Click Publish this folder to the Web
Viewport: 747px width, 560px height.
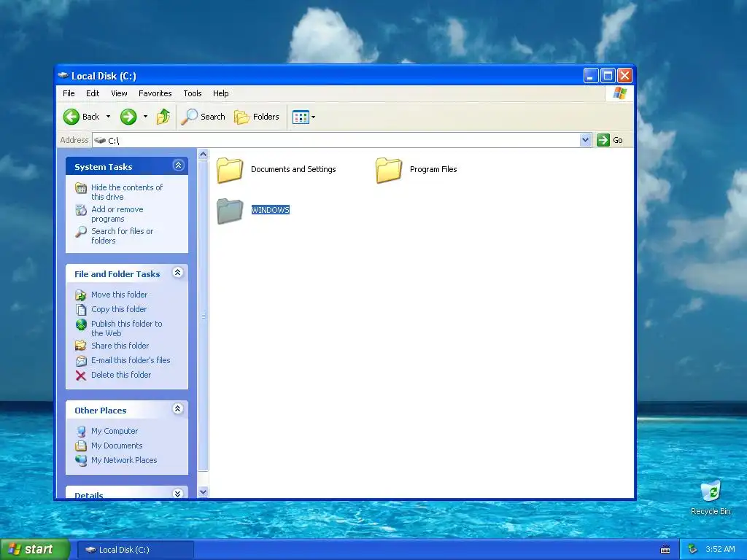(x=126, y=328)
